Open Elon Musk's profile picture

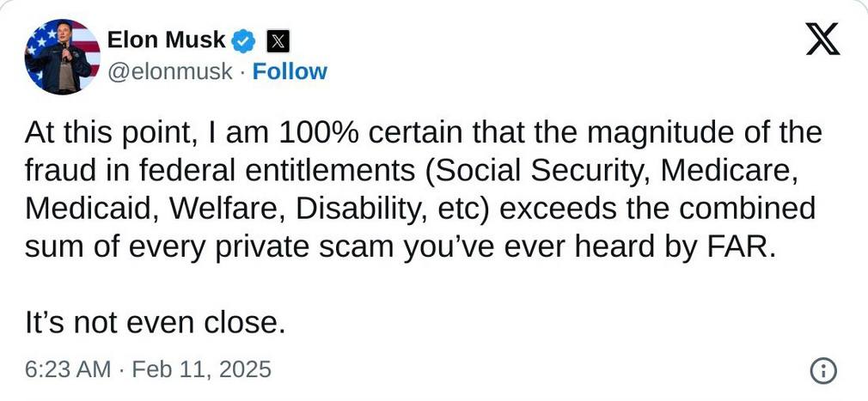62,54
